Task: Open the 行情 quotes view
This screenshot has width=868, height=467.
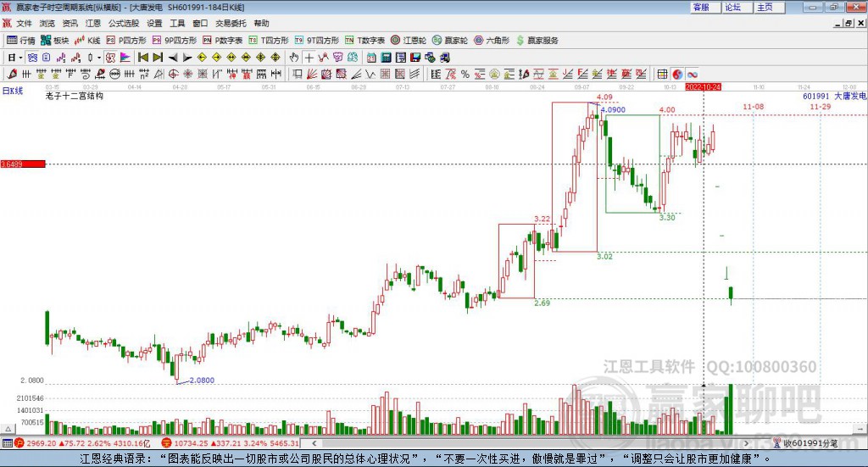Action: coord(20,41)
